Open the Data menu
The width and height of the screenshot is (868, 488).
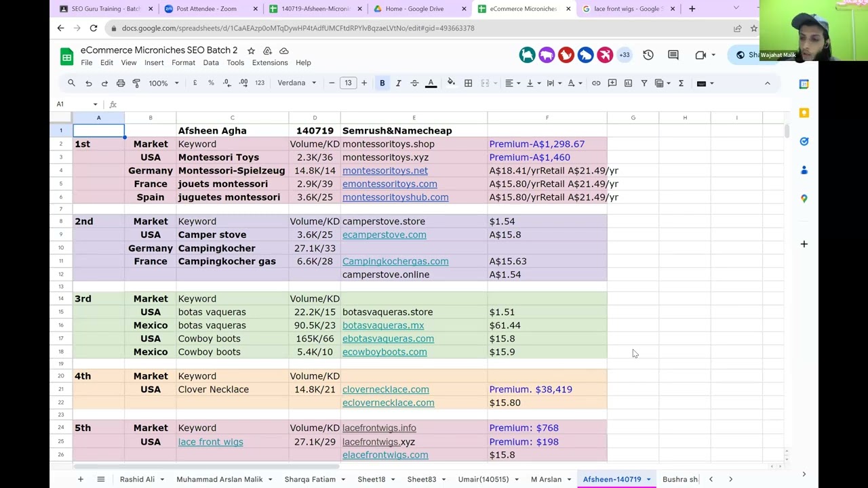tap(211, 63)
